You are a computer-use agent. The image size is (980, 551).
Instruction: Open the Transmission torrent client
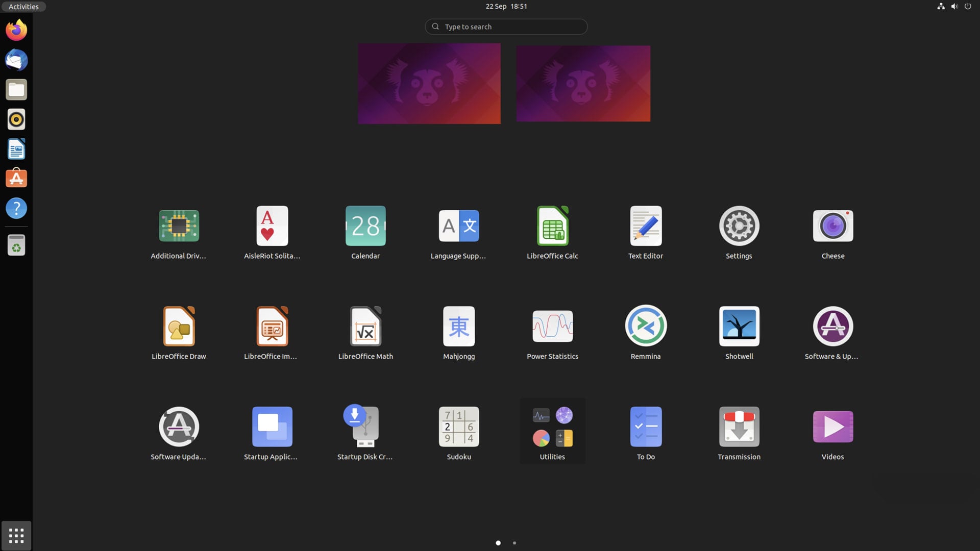click(739, 426)
